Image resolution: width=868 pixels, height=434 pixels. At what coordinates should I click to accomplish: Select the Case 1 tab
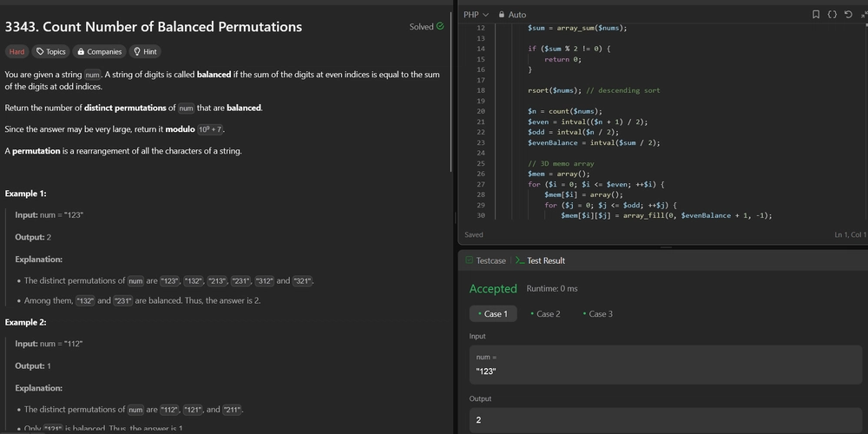[493, 314]
